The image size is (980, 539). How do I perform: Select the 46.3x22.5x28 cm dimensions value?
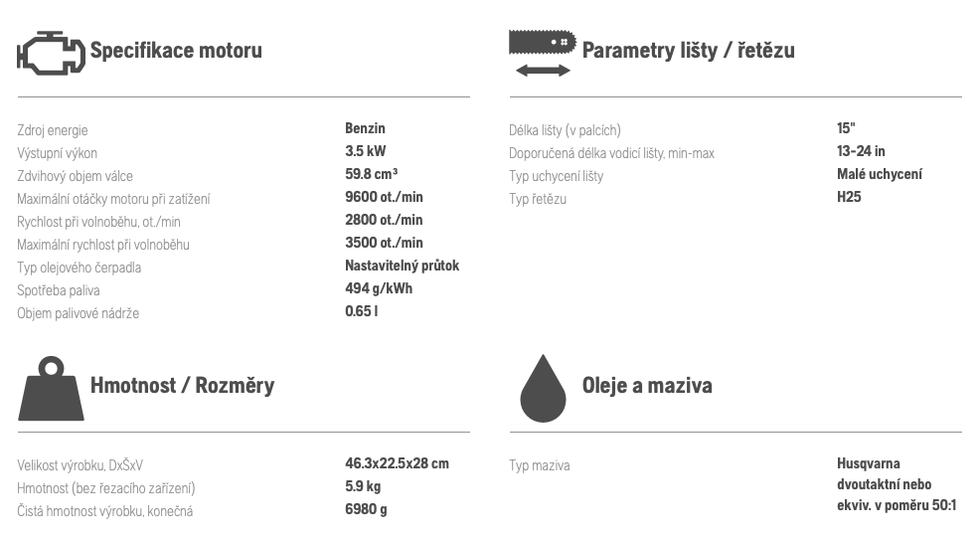click(397, 463)
